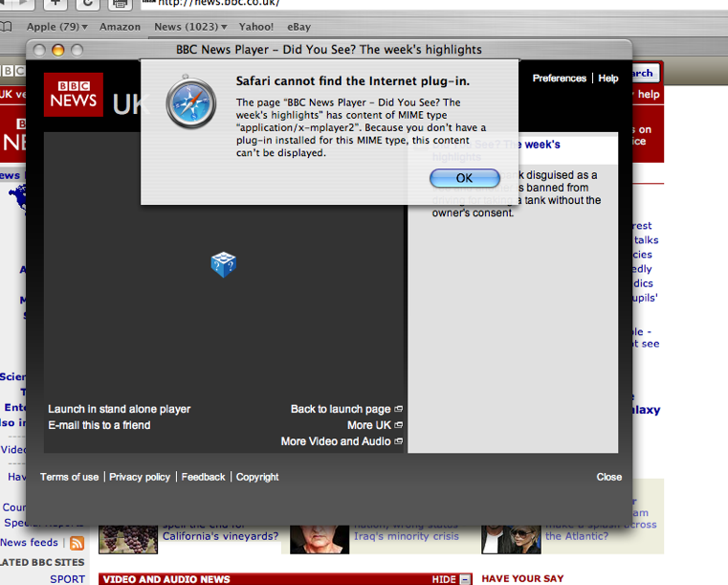Click the Safari print toolbar button
This screenshot has height=585, width=728.
(x=120, y=4)
